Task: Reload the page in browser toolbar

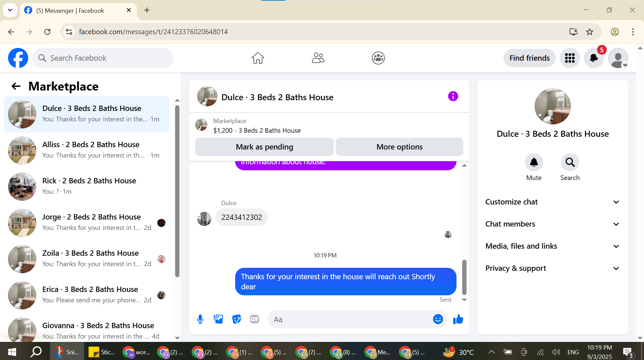Action: click(x=47, y=32)
